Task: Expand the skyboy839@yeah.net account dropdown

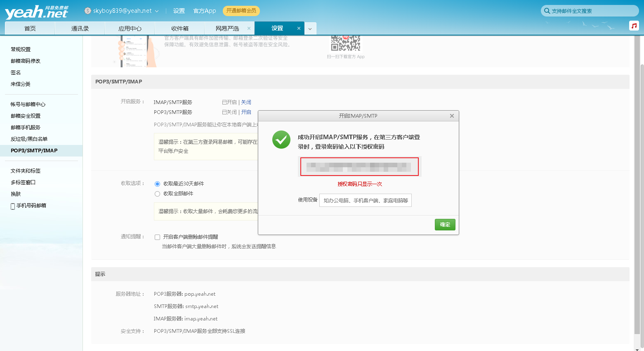Action: pyautogui.click(x=157, y=11)
